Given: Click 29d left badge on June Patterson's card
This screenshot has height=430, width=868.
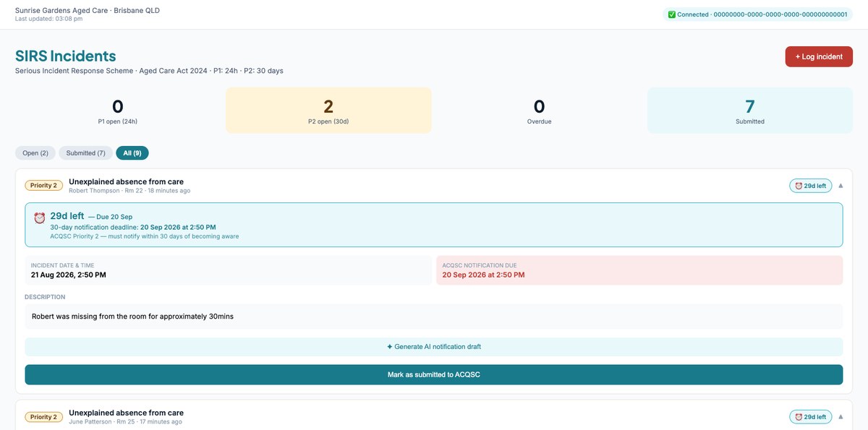Looking at the screenshot, I should pyautogui.click(x=810, y=417).
